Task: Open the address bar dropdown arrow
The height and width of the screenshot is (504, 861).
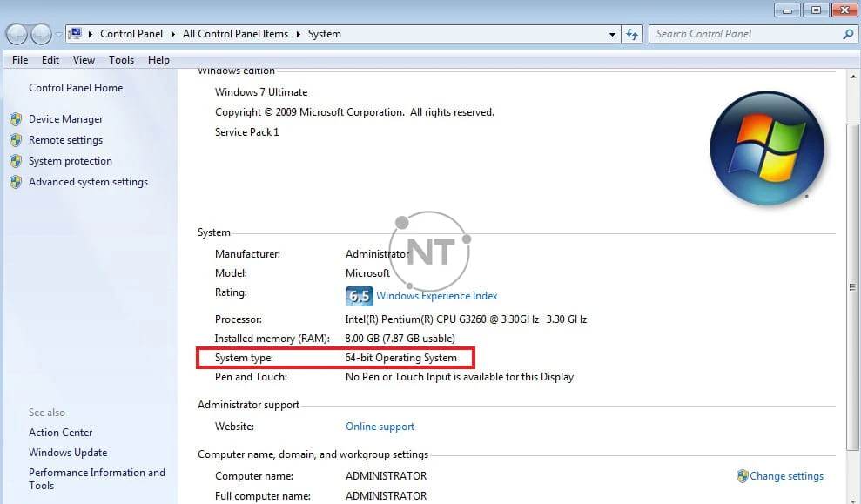Action: click(x=612, y=34)
